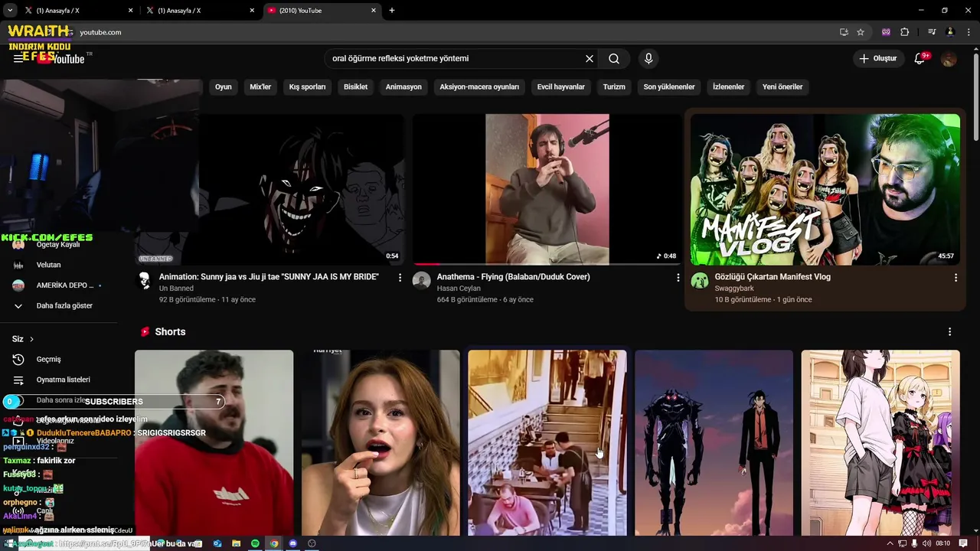Open options menu for Manifest Vlog video

point(955,278)
